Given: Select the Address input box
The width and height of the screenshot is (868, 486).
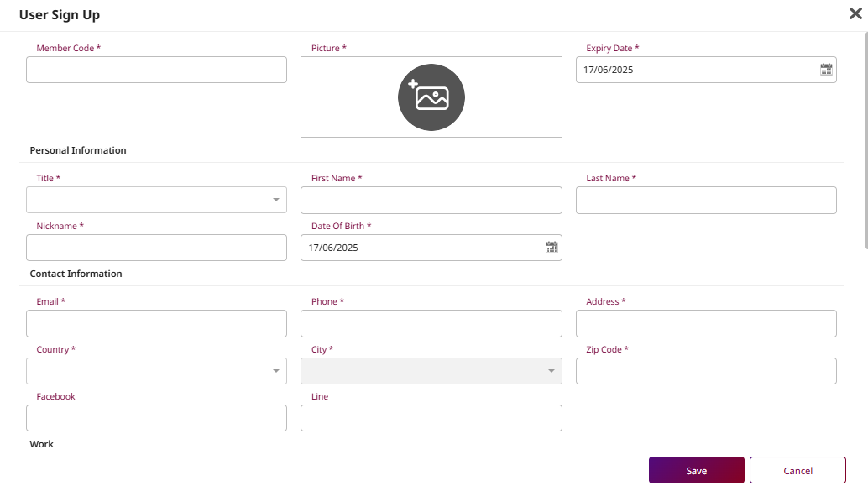Looking at the screenshot, I should 706,323.
